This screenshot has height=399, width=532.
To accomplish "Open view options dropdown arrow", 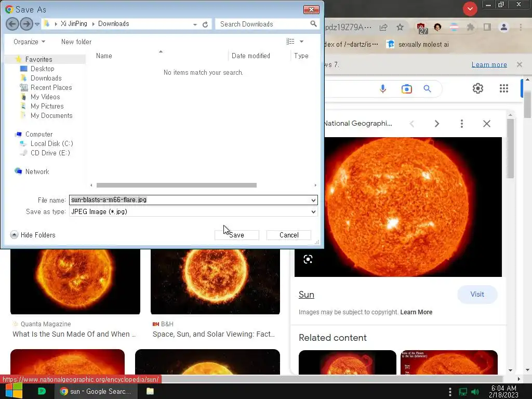I will pos(301,42).
